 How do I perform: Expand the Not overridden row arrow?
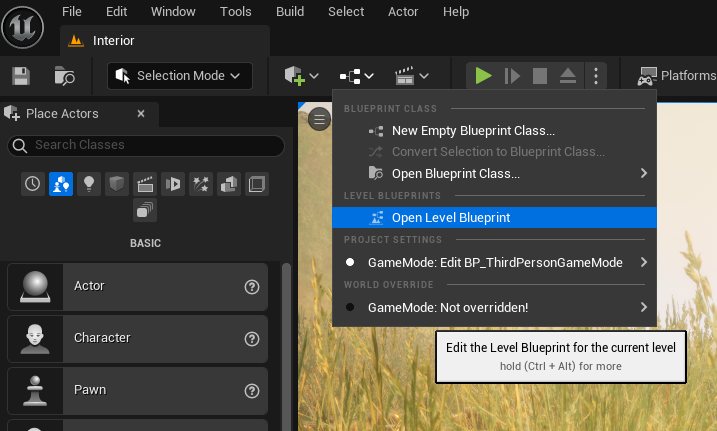[x=644, y=307]
